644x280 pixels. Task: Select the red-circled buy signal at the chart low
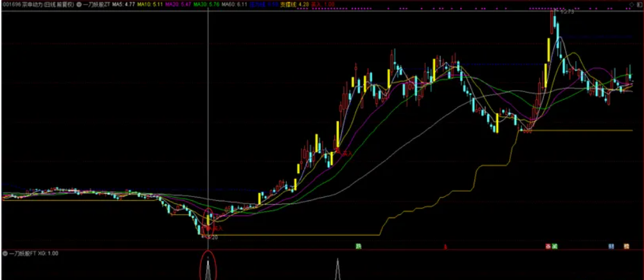tap(208, 221)
